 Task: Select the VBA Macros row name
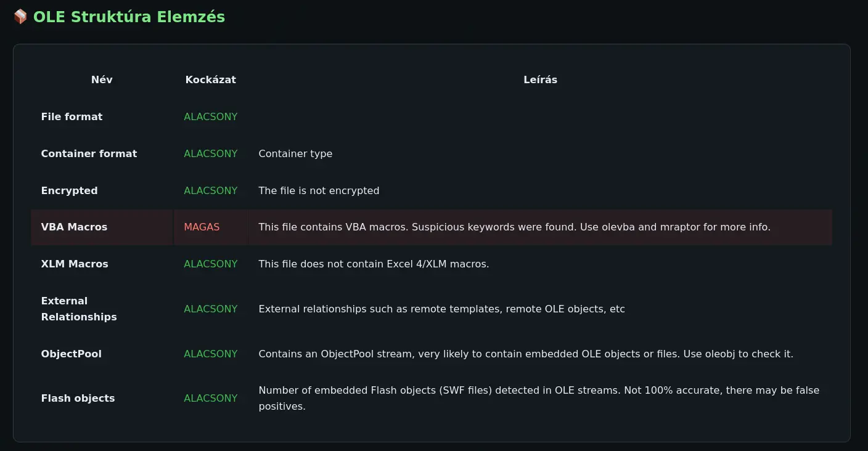pos(74,227)
